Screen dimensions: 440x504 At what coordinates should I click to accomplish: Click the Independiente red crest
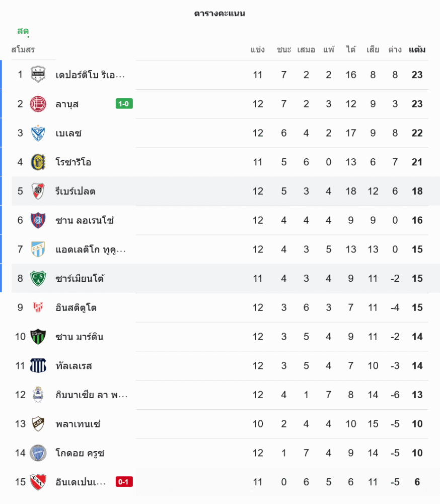pyautogui.click(x=38, y=482)
